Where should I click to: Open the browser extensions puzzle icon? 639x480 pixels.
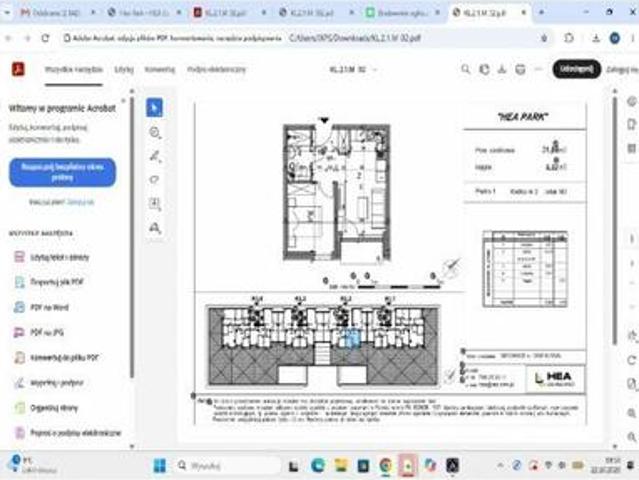click(569, 38)
